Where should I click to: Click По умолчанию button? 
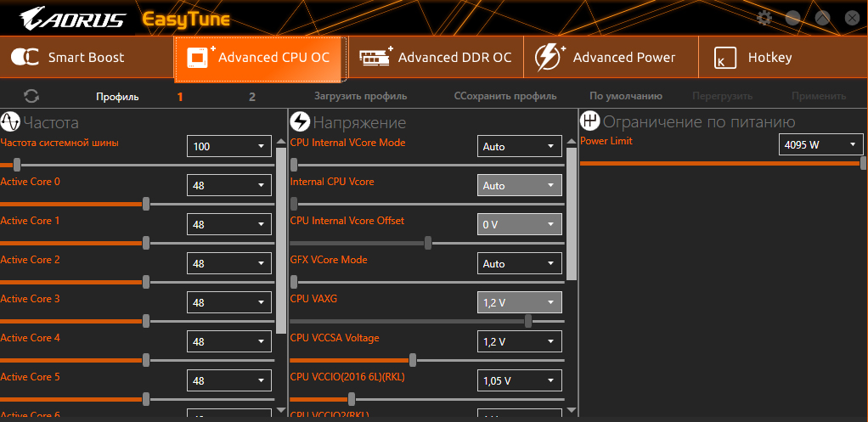coord(626,96)
